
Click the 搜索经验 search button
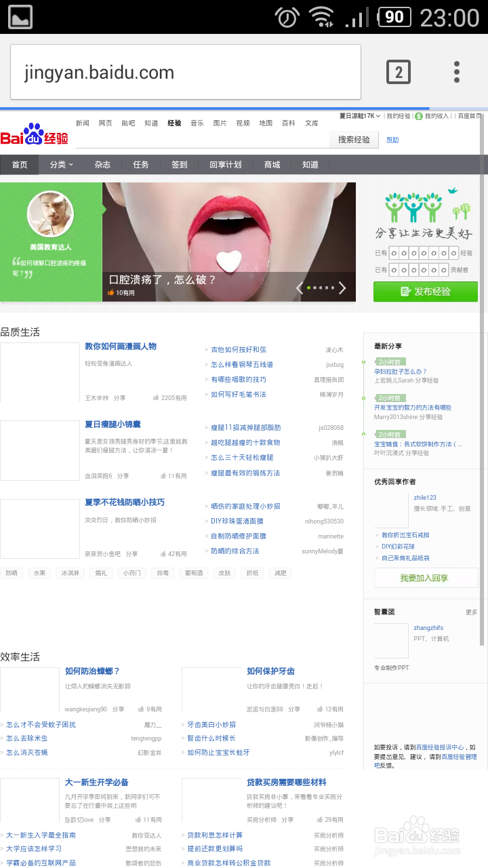point(354,140)
